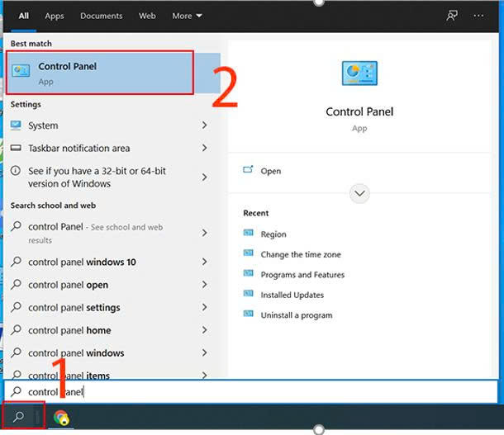Expand Taskbar notification area arrow
Screen dimensions: 504x435
click(x=204, y=149)
